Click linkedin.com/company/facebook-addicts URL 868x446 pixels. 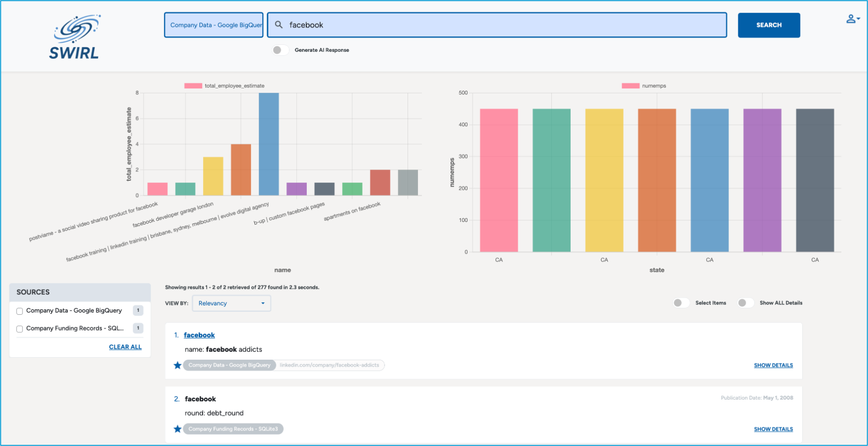point(329,365)
